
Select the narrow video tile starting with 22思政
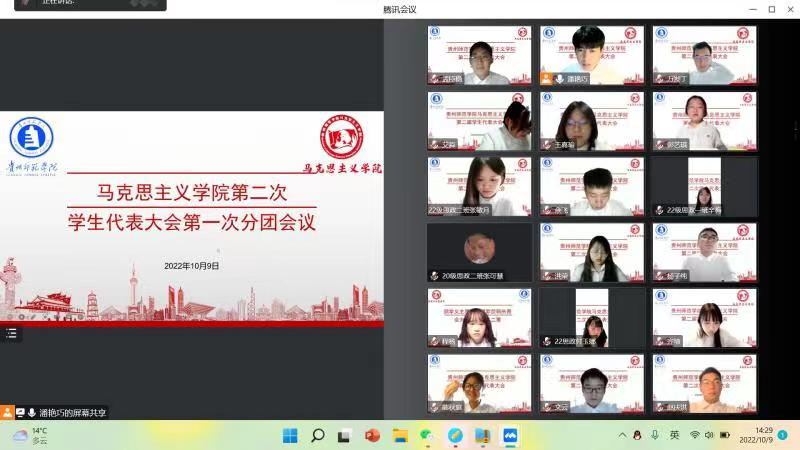[592, 318]
